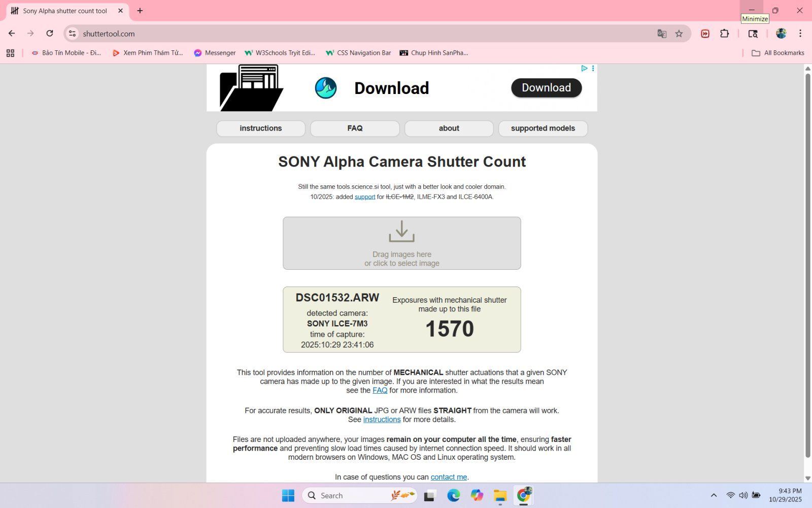Open Xem Phim Thám Tử bookmark
The height and width of the screenshot is (508, 812).
tap(148, 53)
